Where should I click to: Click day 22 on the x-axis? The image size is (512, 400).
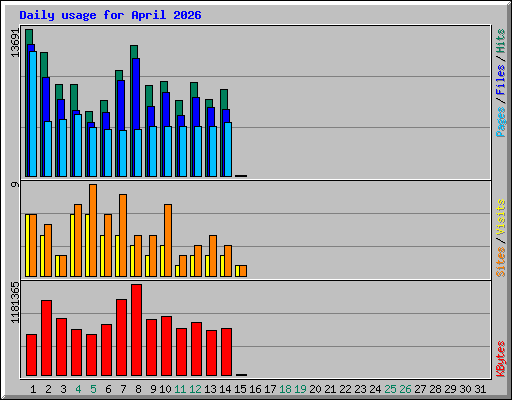(345, 389)
